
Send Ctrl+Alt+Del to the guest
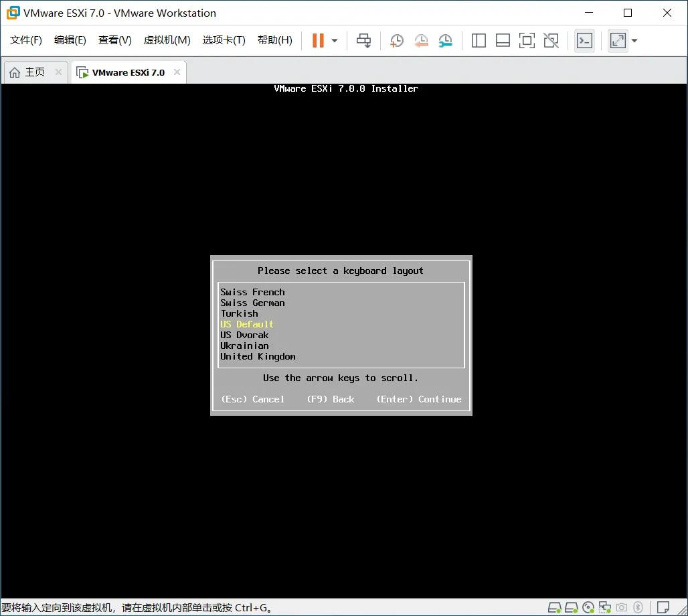(363, 40)
